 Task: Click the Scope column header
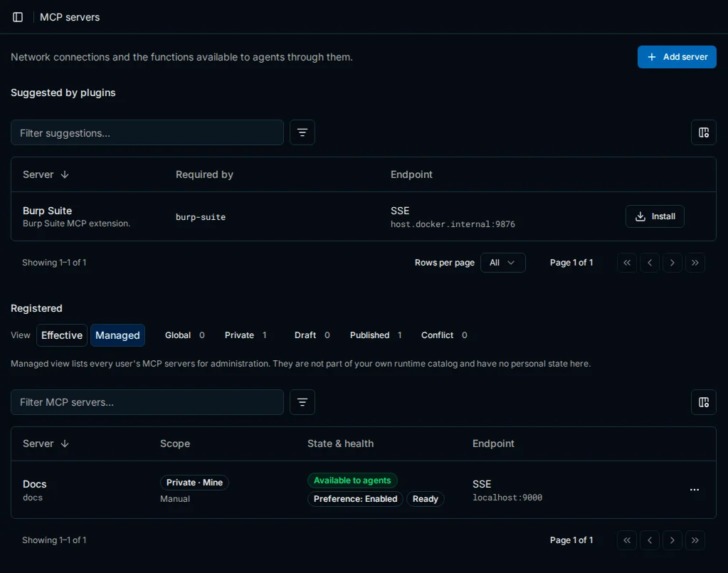[x=175, y=443]
